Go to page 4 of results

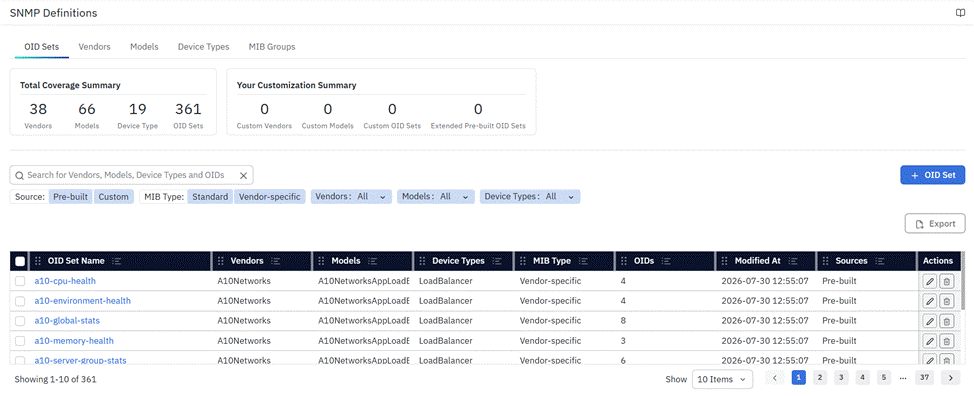tap(863, 377)
